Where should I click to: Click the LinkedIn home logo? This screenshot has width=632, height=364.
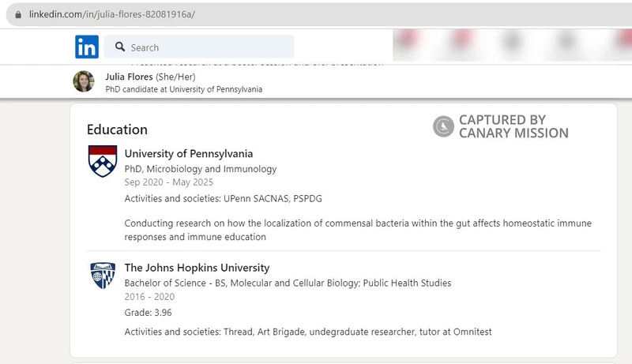87,47
